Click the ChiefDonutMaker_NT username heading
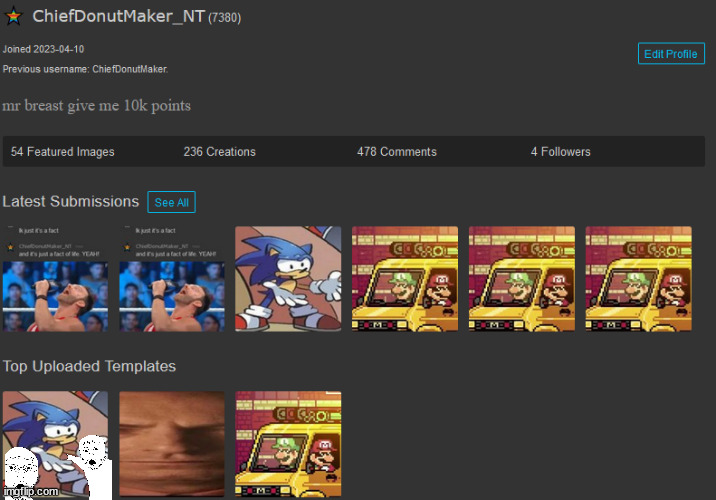Viewport: 716px width, 500px height. tap(118, 16)
